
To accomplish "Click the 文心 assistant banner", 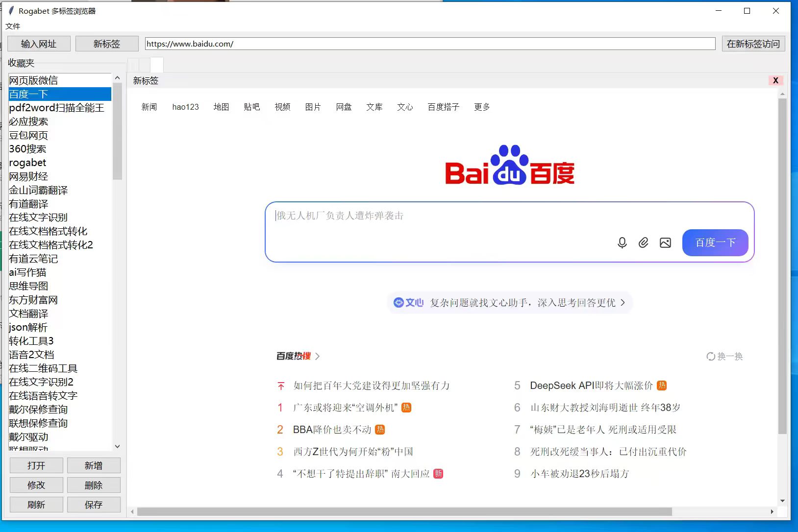I will (x=509, y=303).
